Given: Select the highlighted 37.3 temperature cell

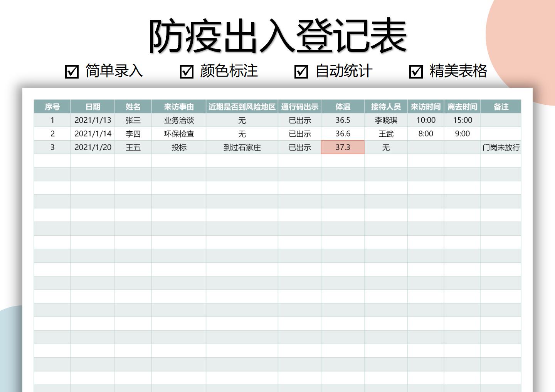Looking at the screenshot, I should pyautogui.click(x=342, y=147).
